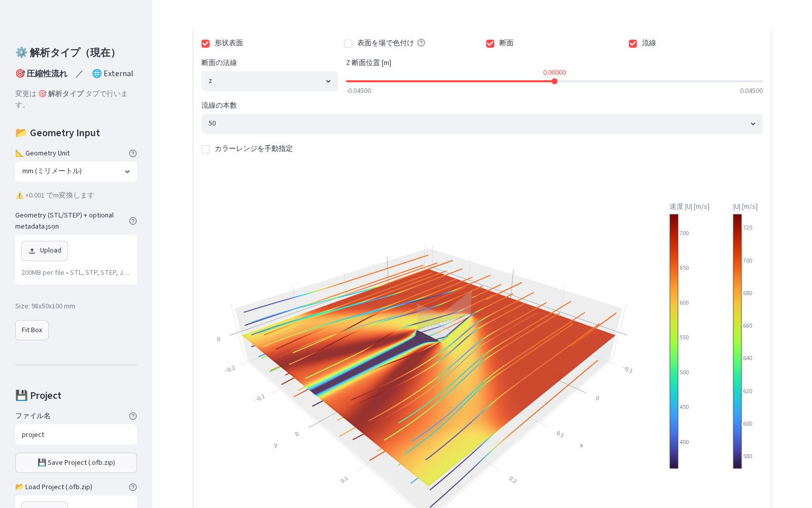
Task: Click the gear icon beside 解析タイプ
Action: 21,52
